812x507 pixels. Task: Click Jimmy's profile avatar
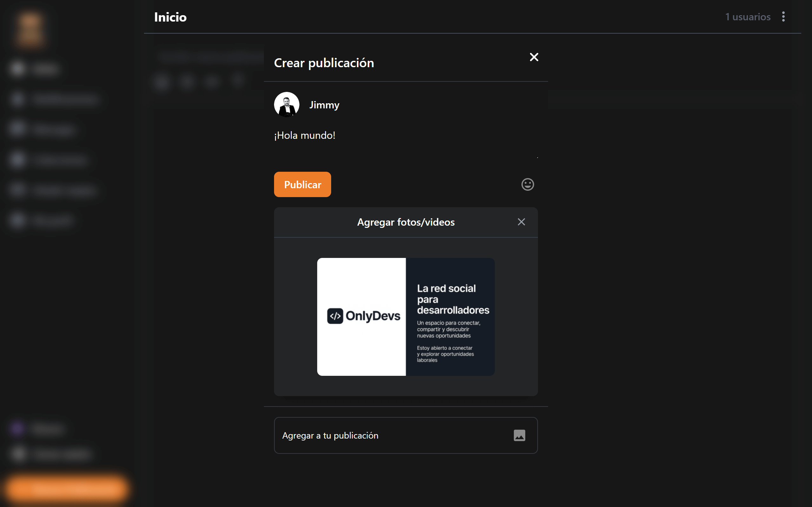pos(286,105)
